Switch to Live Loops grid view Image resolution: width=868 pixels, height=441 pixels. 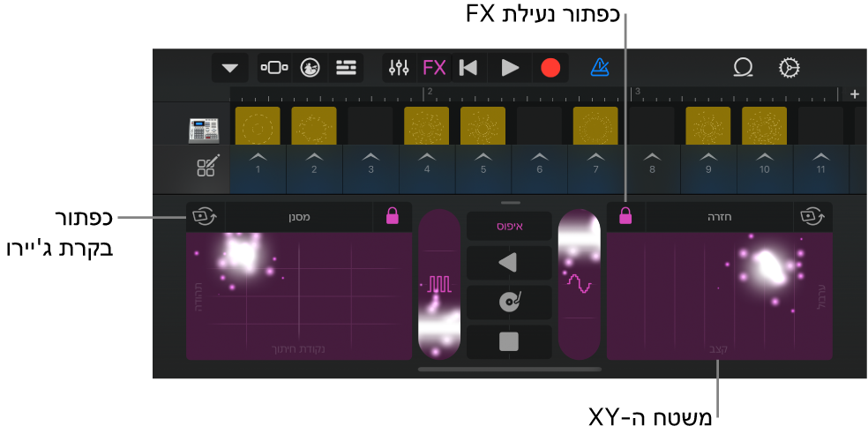click(x=274, y=68)
